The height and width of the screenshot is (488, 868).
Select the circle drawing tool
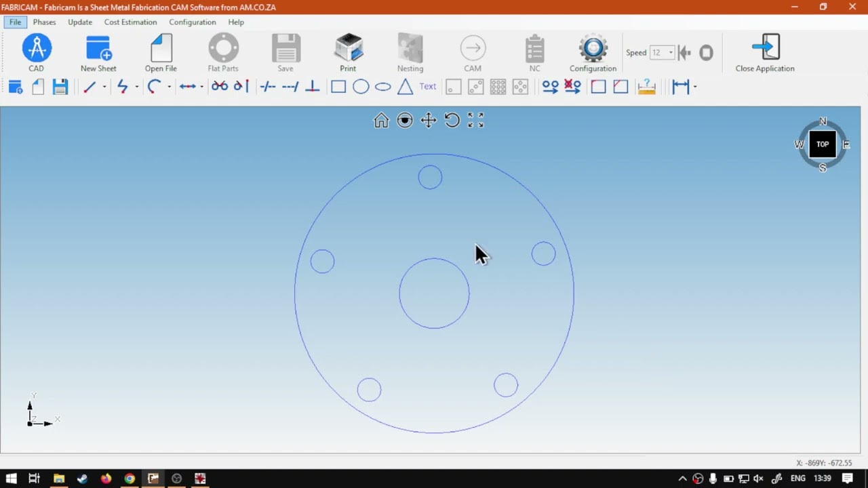[361, 87]
